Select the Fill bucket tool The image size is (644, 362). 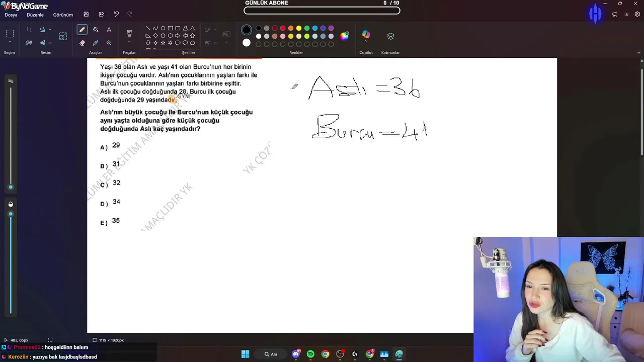click(x=96, y=30)
